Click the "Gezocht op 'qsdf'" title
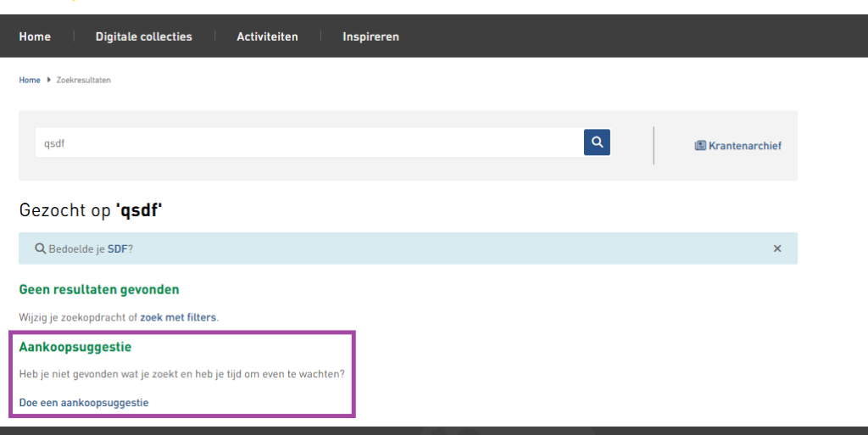The height and width of the screenshot is (435, 868). [91, 209]
